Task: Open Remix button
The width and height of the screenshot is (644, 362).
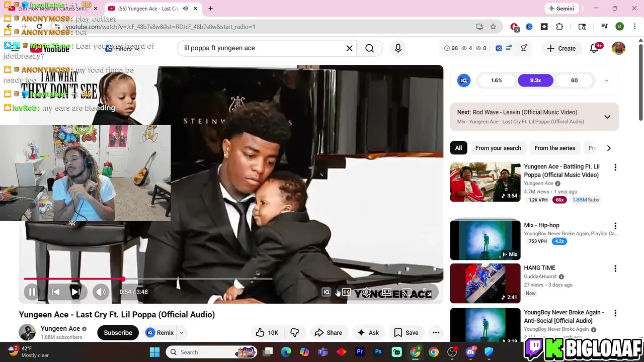Action: [160, 333]
